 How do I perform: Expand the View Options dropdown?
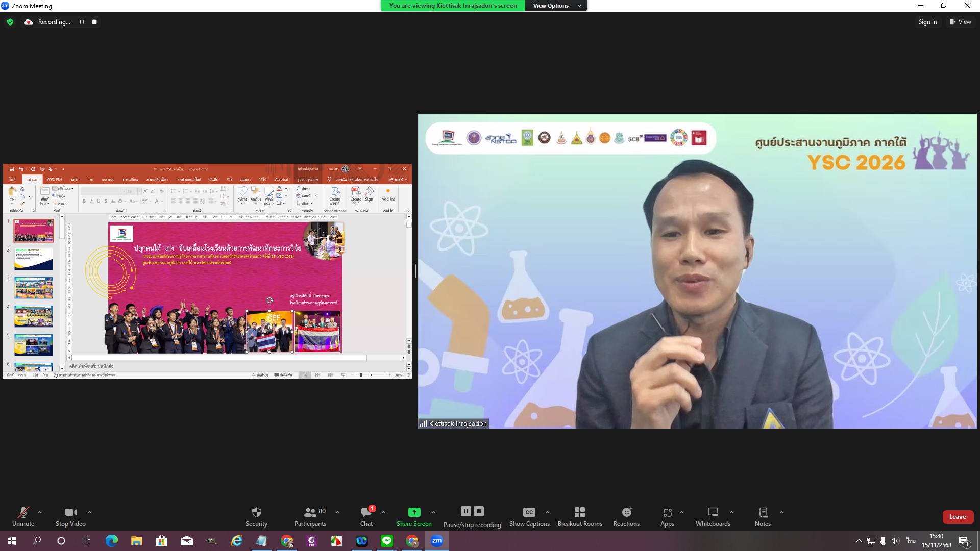point(556,6)
